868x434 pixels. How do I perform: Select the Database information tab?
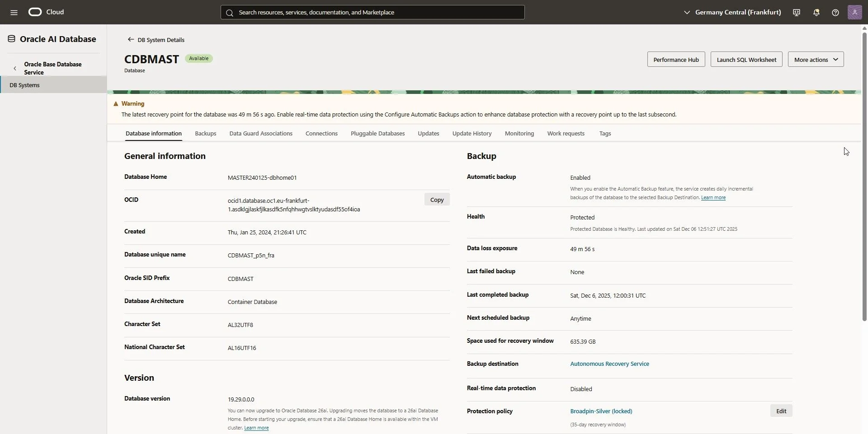pos(154,133)
